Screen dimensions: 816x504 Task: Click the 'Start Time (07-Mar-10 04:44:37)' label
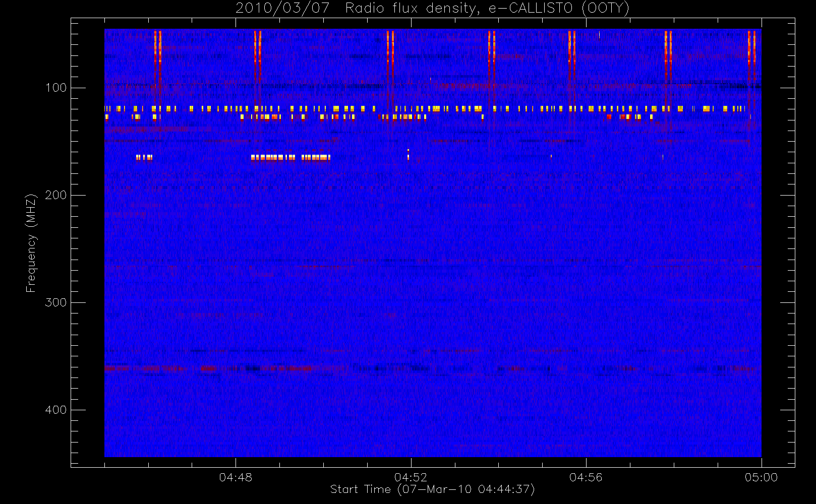432,489
